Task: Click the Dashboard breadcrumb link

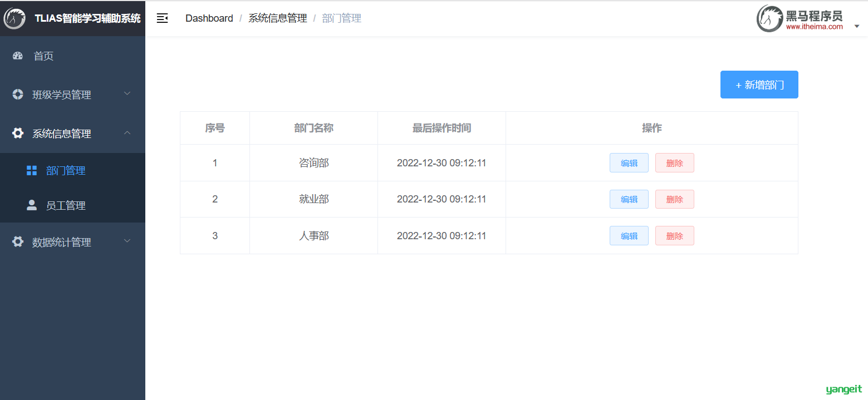Action: tap(209, 18)
